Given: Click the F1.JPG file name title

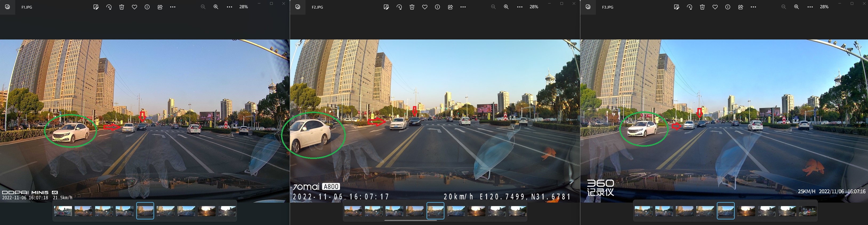Looking at the screenshot, I should tap(27, 7).
